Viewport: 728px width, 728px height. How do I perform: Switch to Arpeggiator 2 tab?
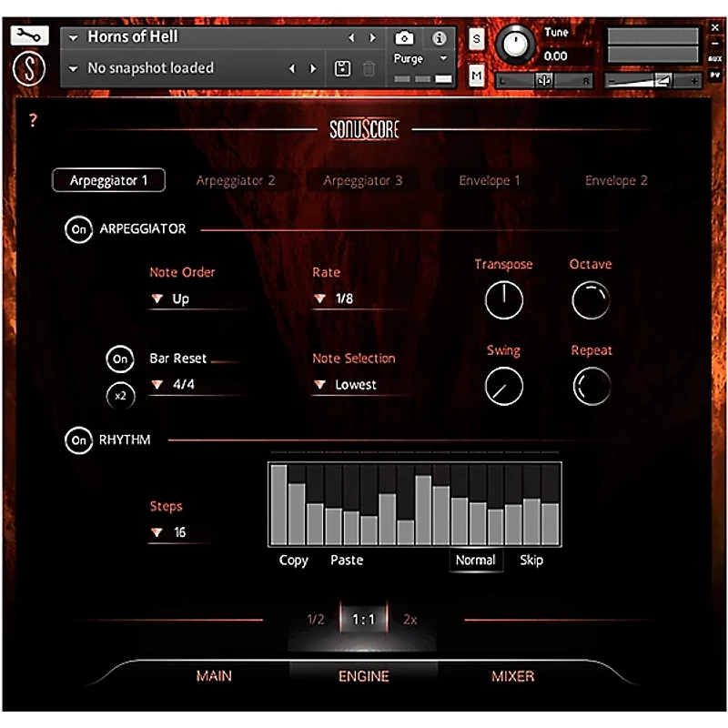tap(236, 180)
